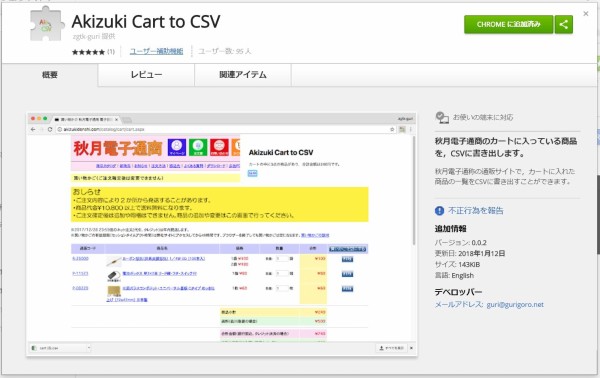Open the 関連アイテム tab
The width and height of the screenshot is (600, 378).
pos(243,75)
